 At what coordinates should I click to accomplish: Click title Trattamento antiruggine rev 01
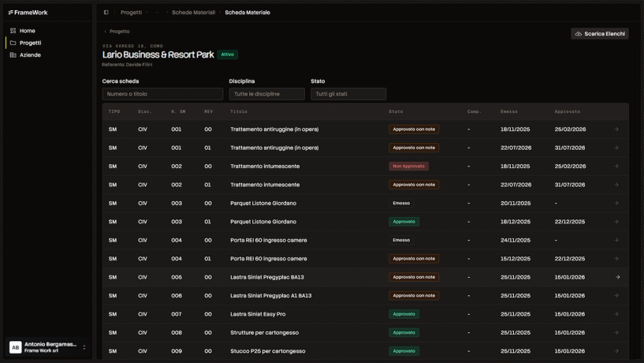[274, 148]
